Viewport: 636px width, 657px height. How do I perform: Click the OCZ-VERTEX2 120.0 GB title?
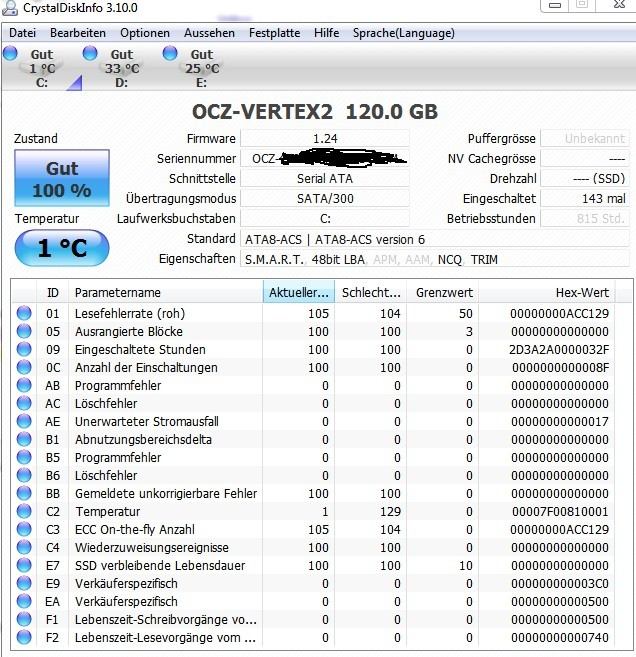click(315, 111)
